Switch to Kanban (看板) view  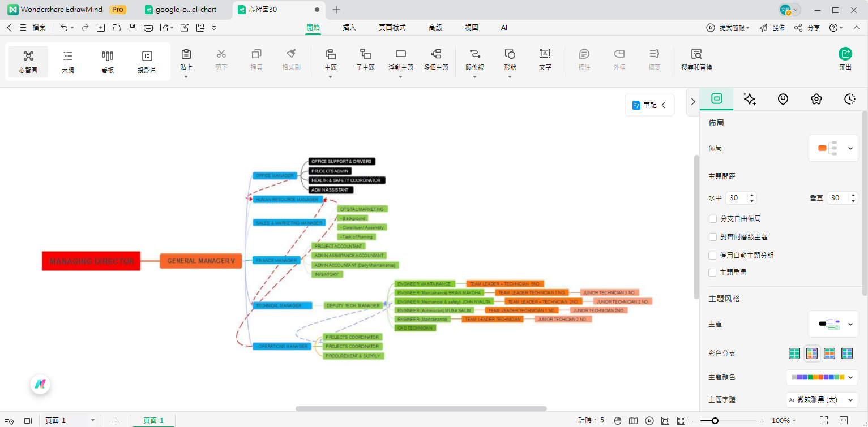pyautogui.click(x=108, y=56)
